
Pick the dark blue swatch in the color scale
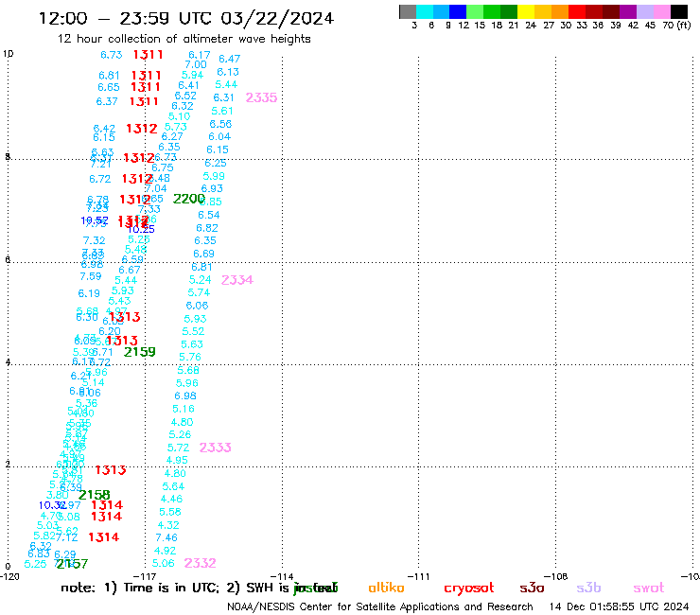pyautogui.click(x=458, y=11)
